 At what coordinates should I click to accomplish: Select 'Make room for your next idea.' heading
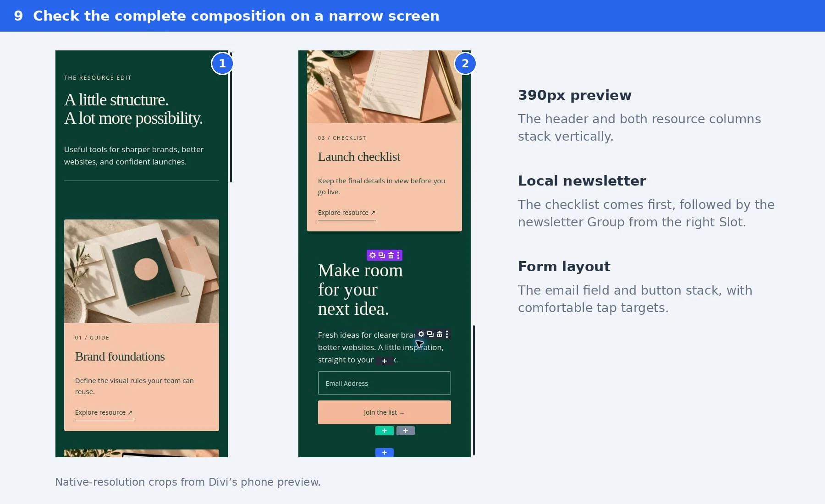click(x=360, y=290)
